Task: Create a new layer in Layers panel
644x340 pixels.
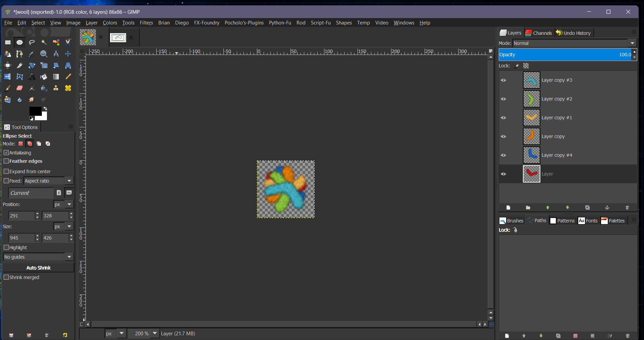Action: click(508, 208)
